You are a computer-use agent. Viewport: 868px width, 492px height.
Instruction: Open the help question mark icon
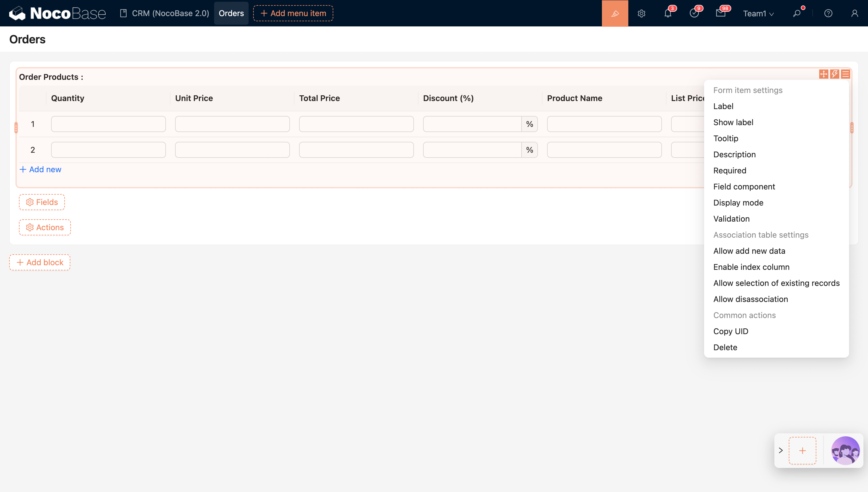tap(828, 13)
